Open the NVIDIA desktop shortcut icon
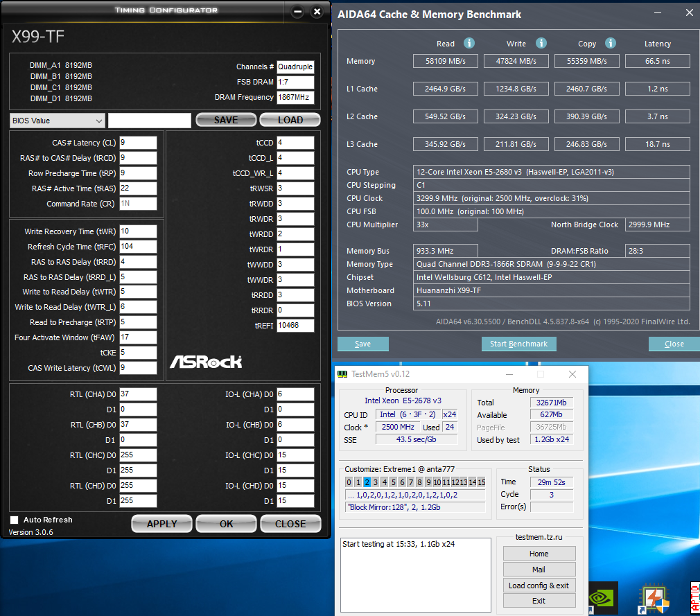The width and height of the screenshot is (700, 616). pos(603,598)
